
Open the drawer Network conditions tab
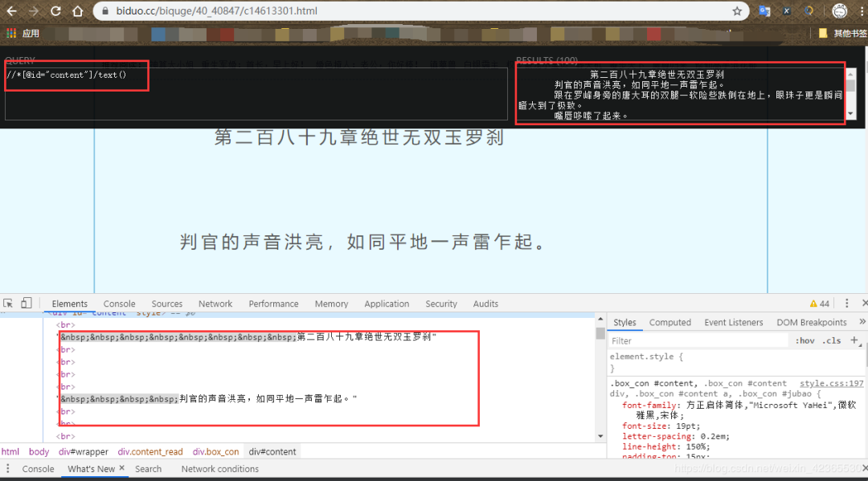click(219, 469)
